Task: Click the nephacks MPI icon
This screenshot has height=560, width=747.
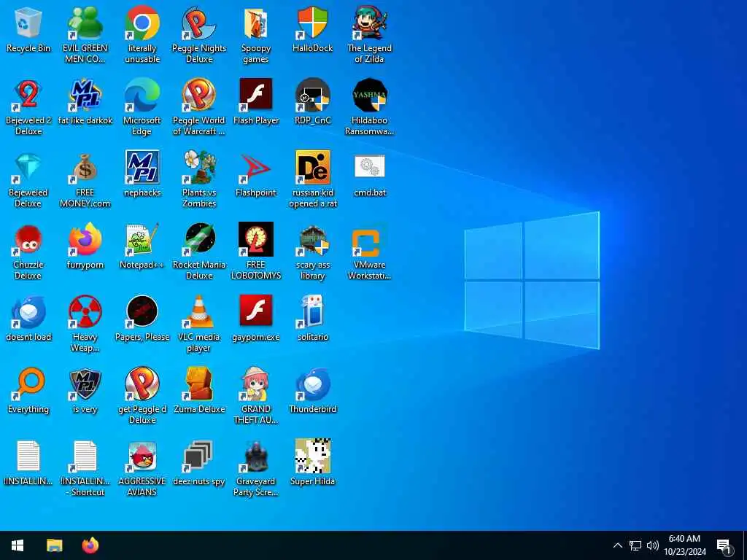Action: click(x=142, y=168)
